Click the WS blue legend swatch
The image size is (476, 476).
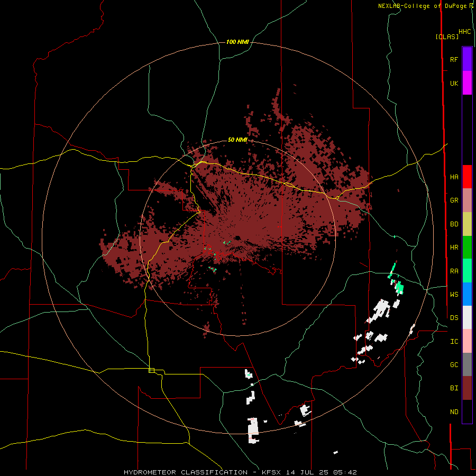tap(467, 294)
